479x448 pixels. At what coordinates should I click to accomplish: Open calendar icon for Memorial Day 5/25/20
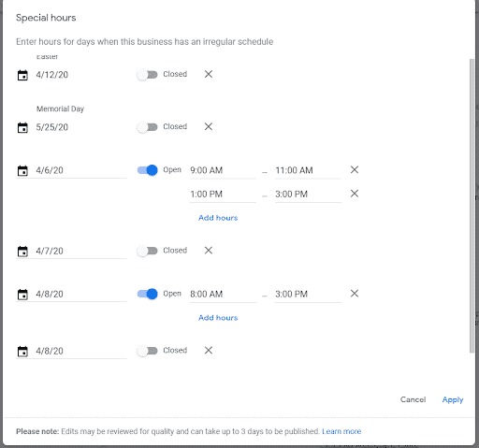[22, 127]
